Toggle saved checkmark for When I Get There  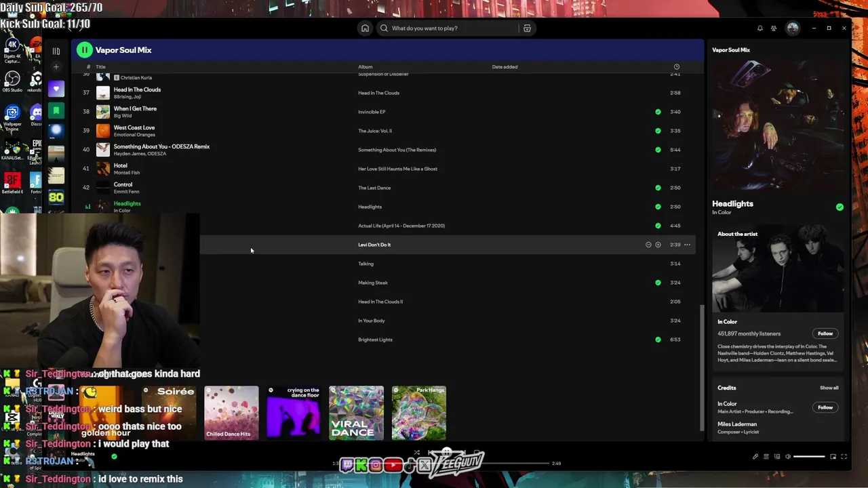click(658, 112)
